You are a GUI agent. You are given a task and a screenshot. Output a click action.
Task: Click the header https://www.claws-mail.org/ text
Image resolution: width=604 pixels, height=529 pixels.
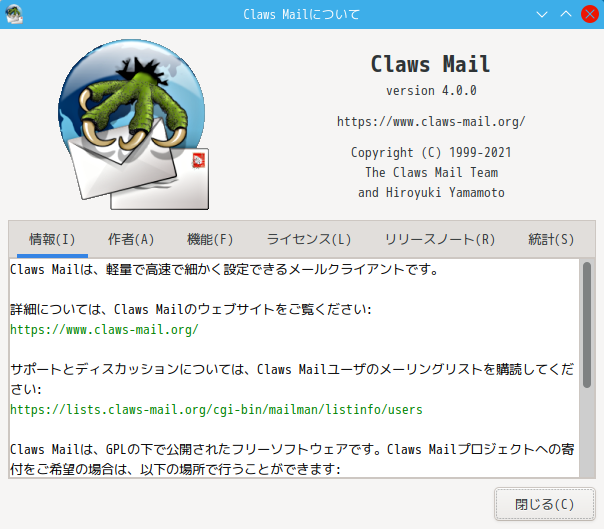[431, 122]
